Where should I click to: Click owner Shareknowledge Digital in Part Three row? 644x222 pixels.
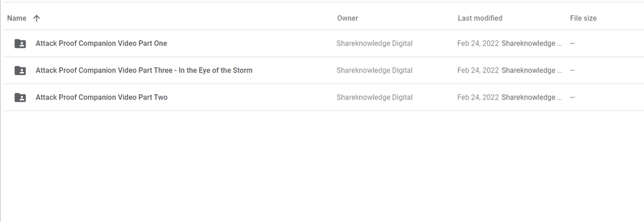(375, 71)
